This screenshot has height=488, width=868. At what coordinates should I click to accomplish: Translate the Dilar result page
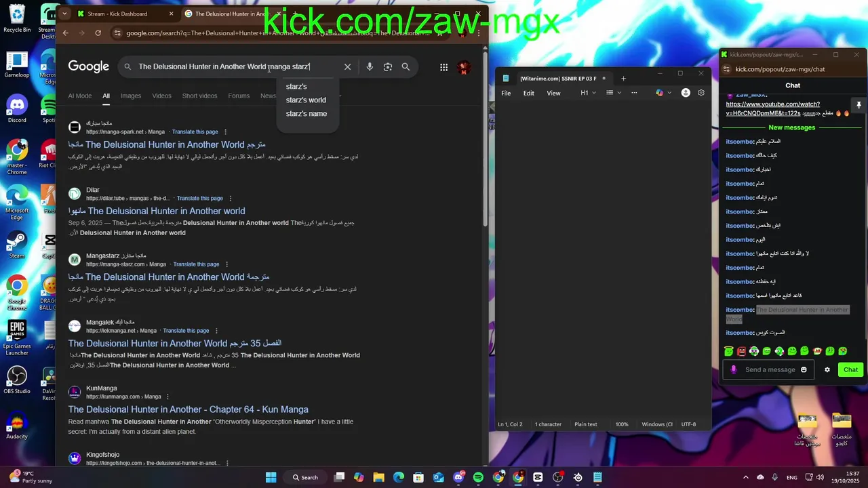point(200,198)
